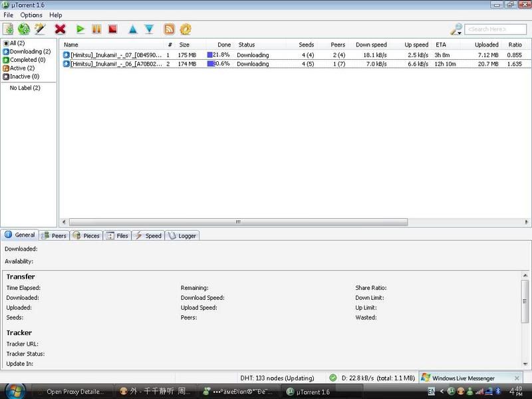532x399 pixels.
Task: Sort by Ratio column header
Action: (x=515, y=45)
